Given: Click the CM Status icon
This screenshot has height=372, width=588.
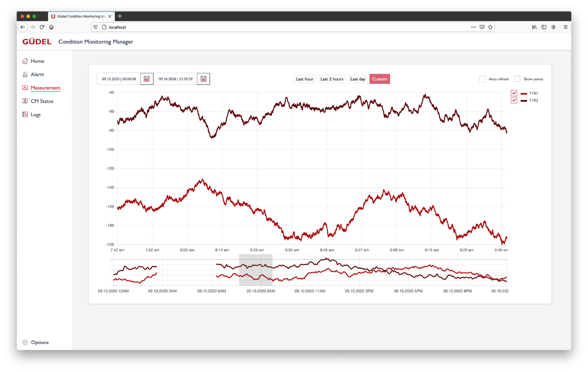Looking at the screenshot, I should click(x=25, y=101).
